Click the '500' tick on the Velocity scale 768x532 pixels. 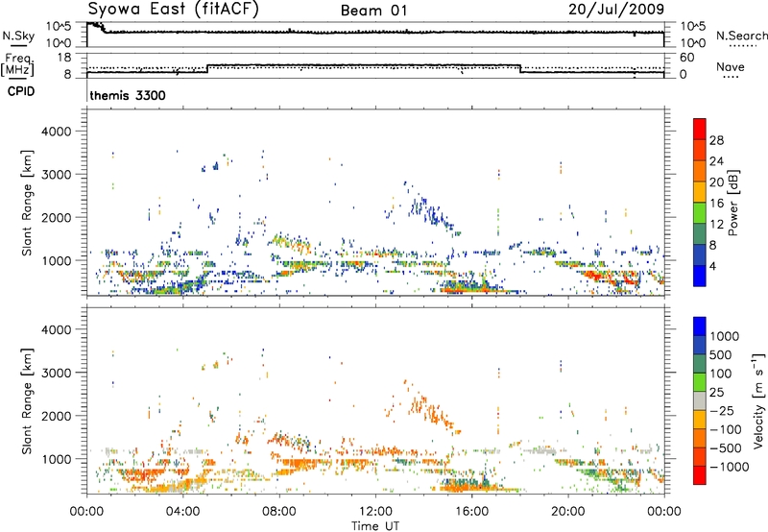click(721, 355)
